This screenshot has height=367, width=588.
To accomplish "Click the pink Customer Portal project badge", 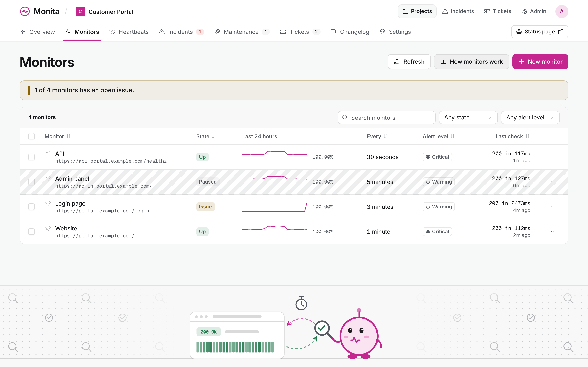I will pyautogui.click(x=80, y=11).
